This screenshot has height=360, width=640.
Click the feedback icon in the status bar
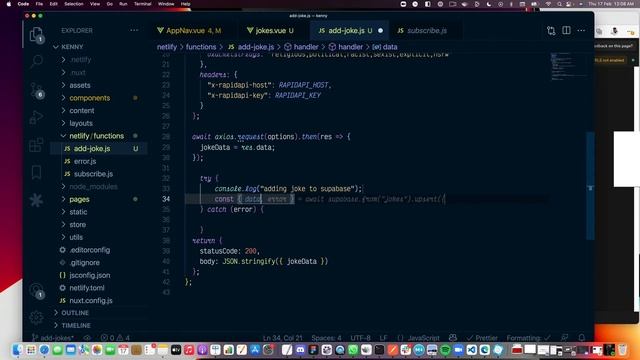(x=564, y=338)
